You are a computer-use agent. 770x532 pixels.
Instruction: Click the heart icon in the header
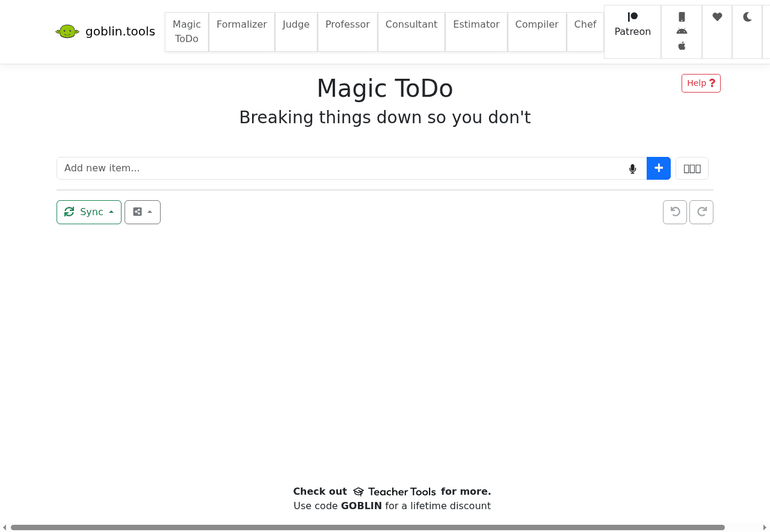(717, 17)
